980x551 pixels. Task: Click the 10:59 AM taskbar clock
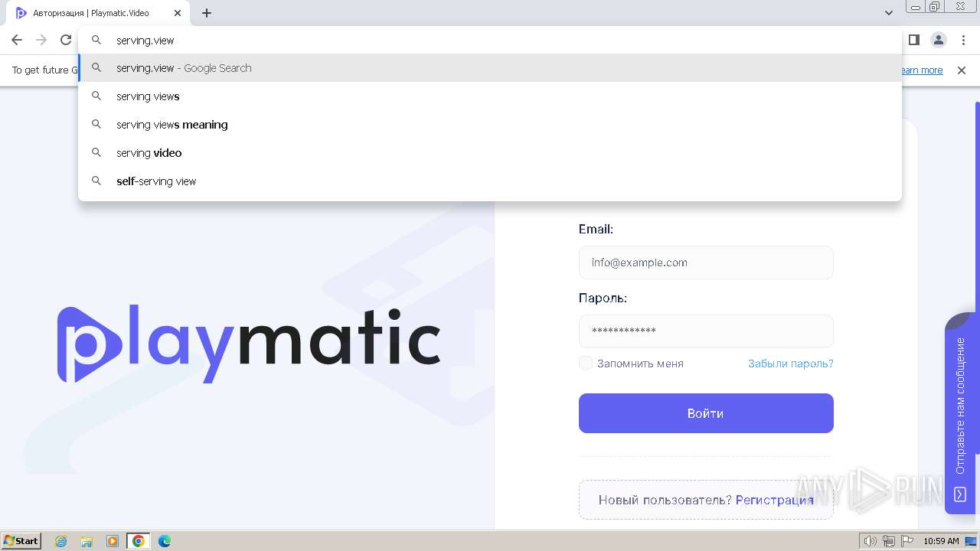941,541
